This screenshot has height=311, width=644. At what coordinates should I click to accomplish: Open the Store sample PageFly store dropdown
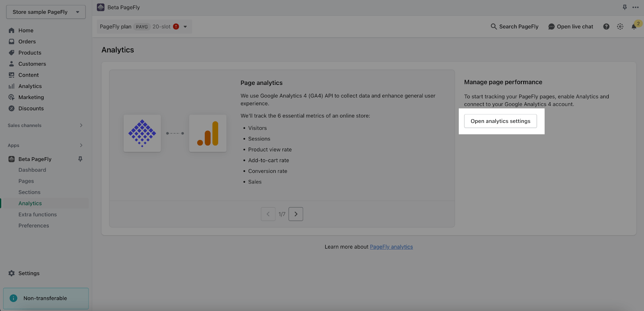tap(46, 12)
